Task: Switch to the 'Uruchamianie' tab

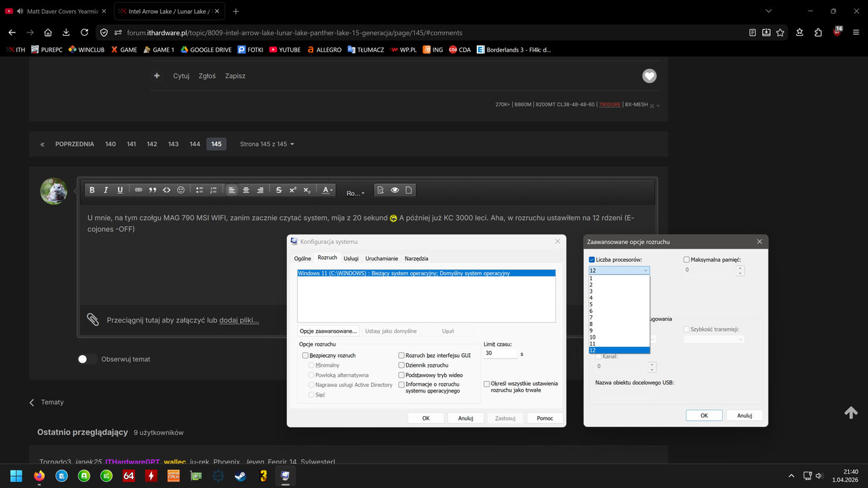Action: (382, 258)
